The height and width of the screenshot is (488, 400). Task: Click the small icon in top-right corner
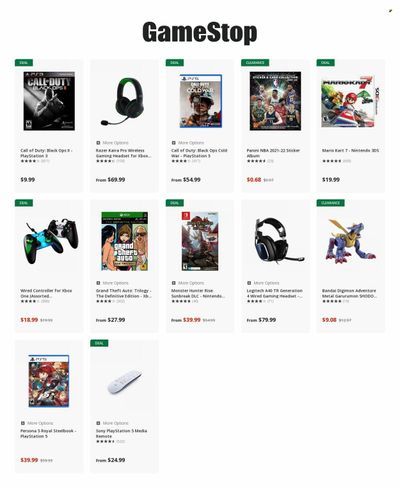tap(390, 11)
